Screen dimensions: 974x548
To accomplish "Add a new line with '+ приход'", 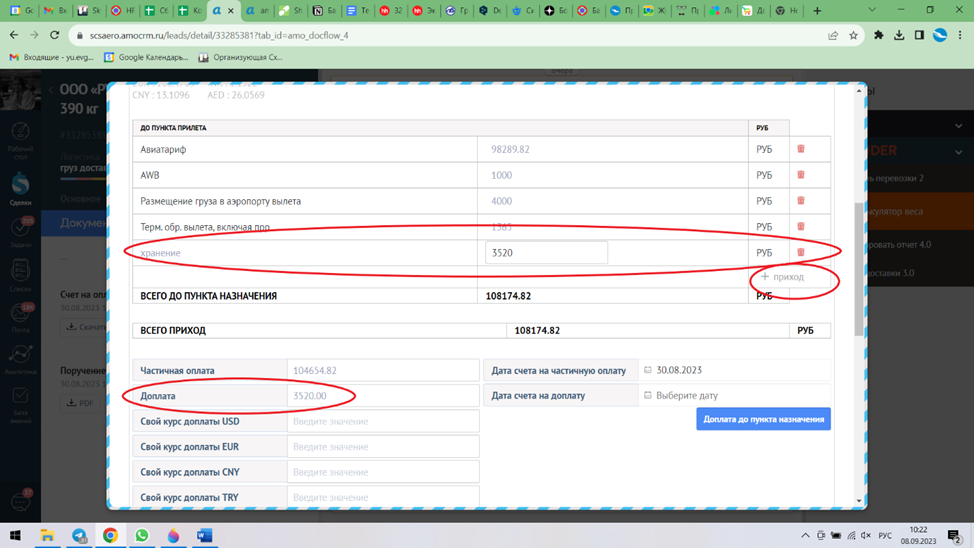I will point(782,277).
